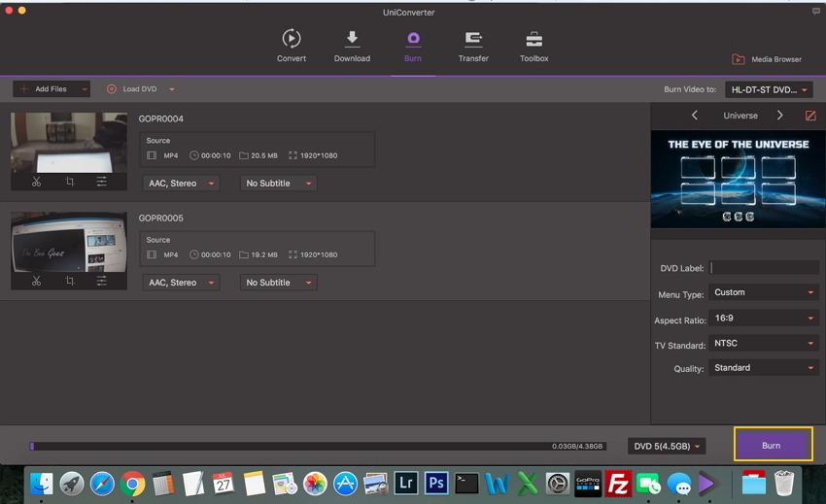Crop the GOPR0005 video
826x504 pixels.
(x=70, y=281)
